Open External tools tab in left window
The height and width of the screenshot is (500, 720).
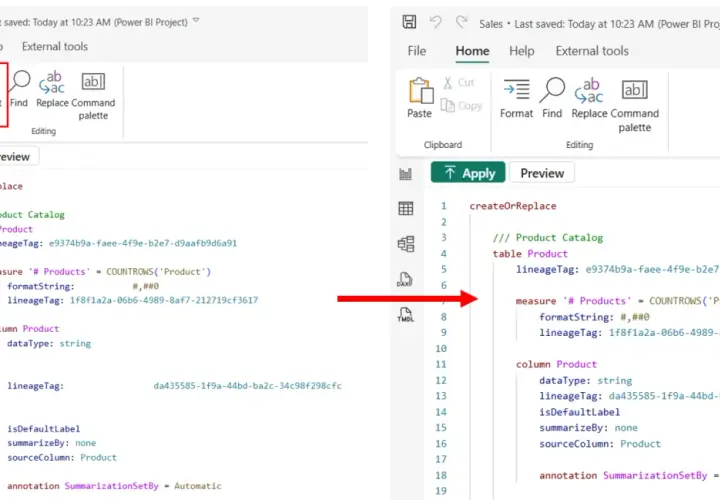[x=55, y=46]
